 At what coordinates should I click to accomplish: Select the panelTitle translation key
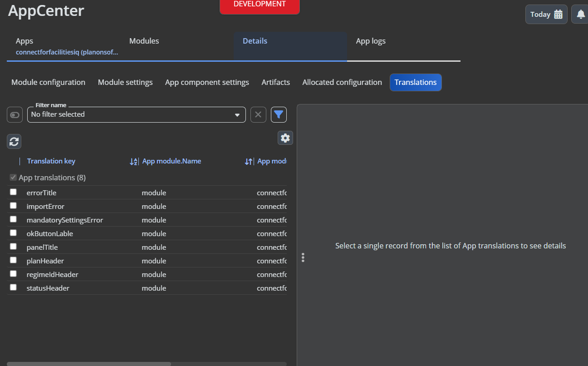42,247
